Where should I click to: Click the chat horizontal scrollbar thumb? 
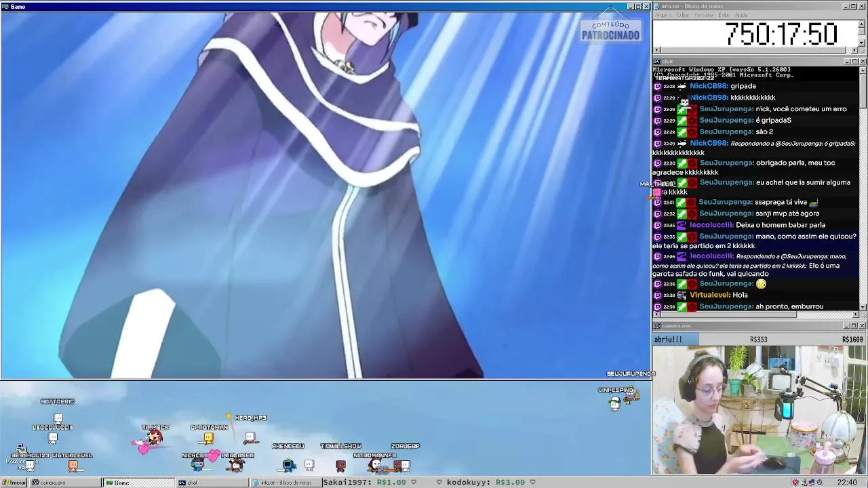728,314
